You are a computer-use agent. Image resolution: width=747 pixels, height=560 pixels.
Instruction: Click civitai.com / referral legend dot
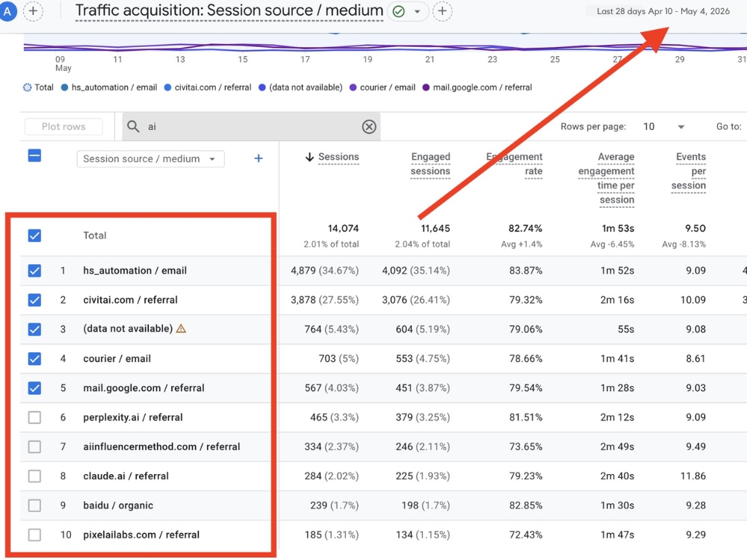(x=167, y=87)
